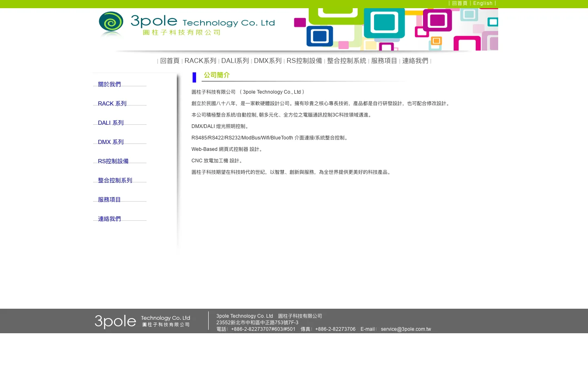Click the white 3pole logo in the footer

tap(143, 321)
